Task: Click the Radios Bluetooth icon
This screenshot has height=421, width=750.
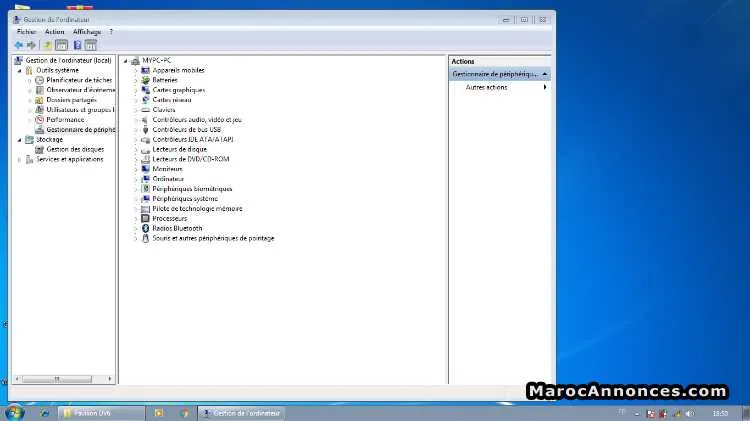Action: pos(145,228)
